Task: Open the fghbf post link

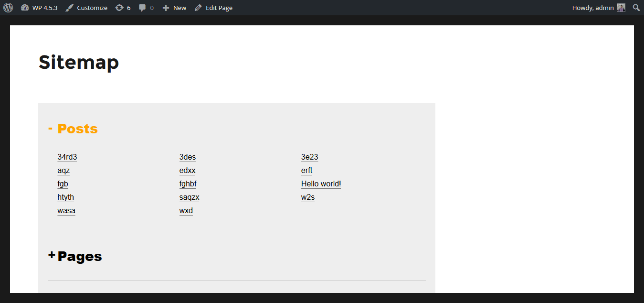Action: [188, 184]
